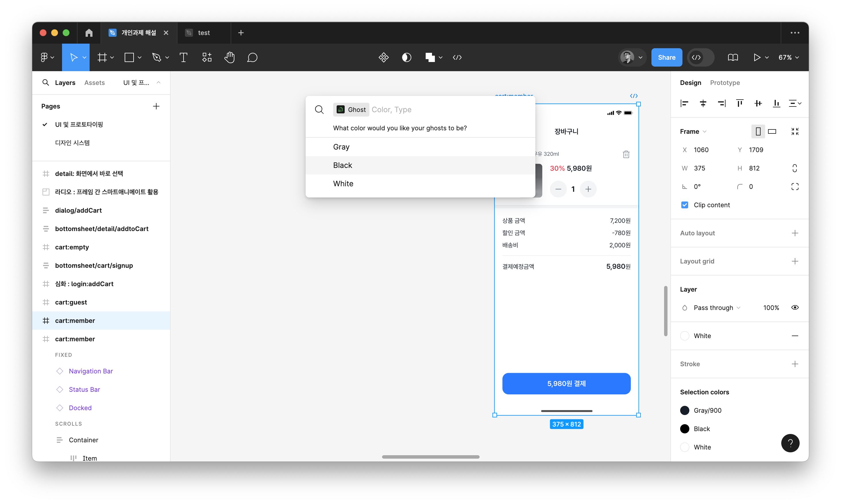Switch to the test file tab
Image resolution: width=841 pixels, height=504 pixels.
[x=204, y=33]
